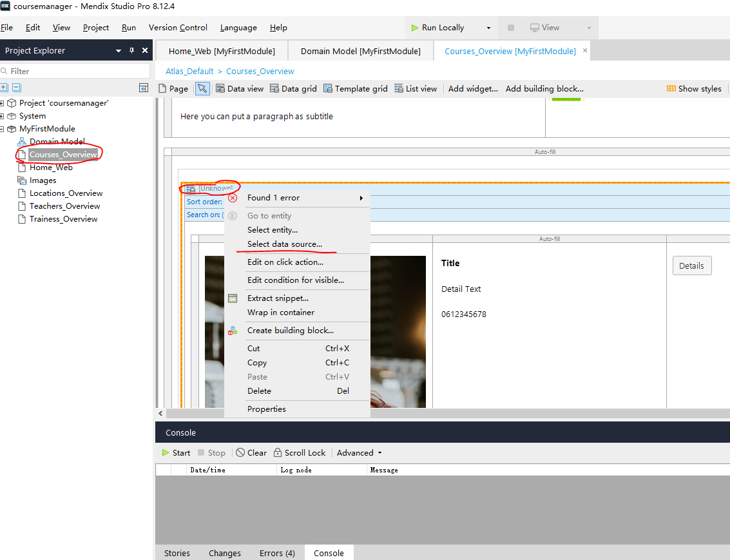Open Properties from context menu
Image resolution: width=730 pixels, height=560 pixels.
[x=297, y=409]
